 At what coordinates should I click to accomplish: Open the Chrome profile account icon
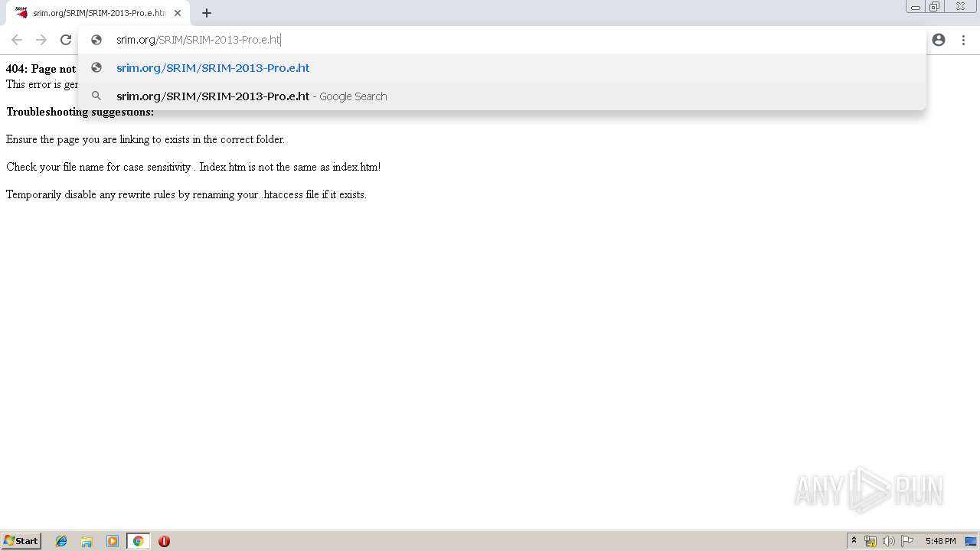939,40
